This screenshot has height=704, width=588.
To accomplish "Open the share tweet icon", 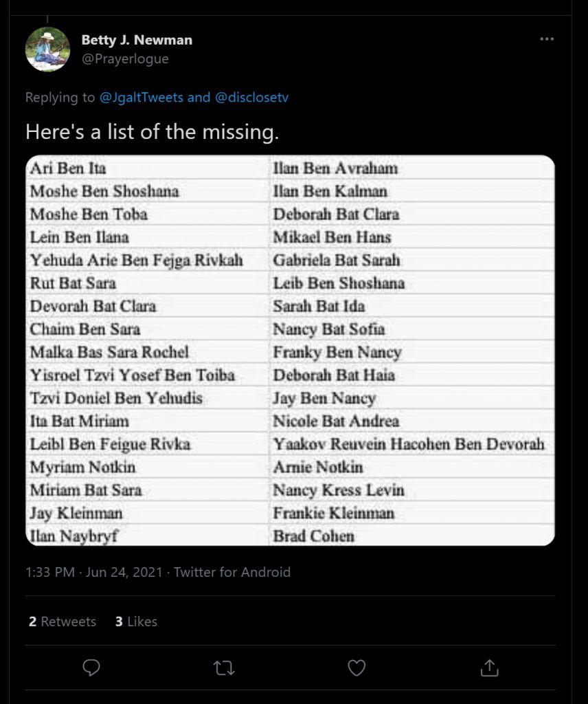I will pos(489,668).
